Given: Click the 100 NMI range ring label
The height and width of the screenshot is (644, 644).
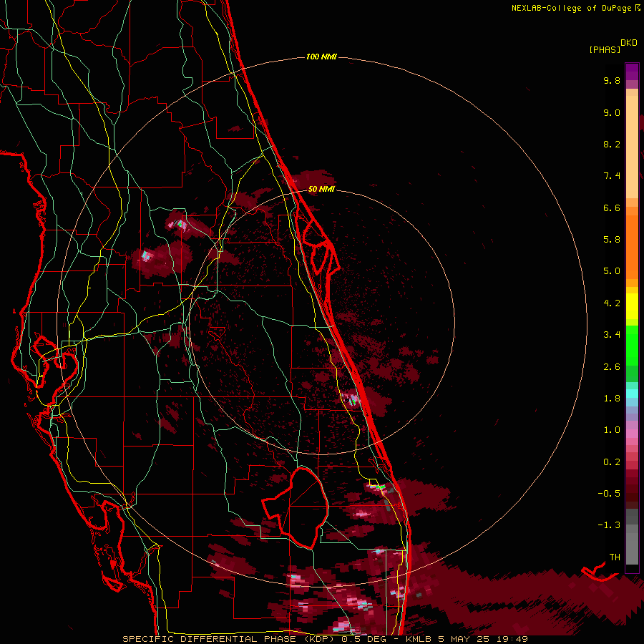Looking at the screenshot, I should point(321,57).
